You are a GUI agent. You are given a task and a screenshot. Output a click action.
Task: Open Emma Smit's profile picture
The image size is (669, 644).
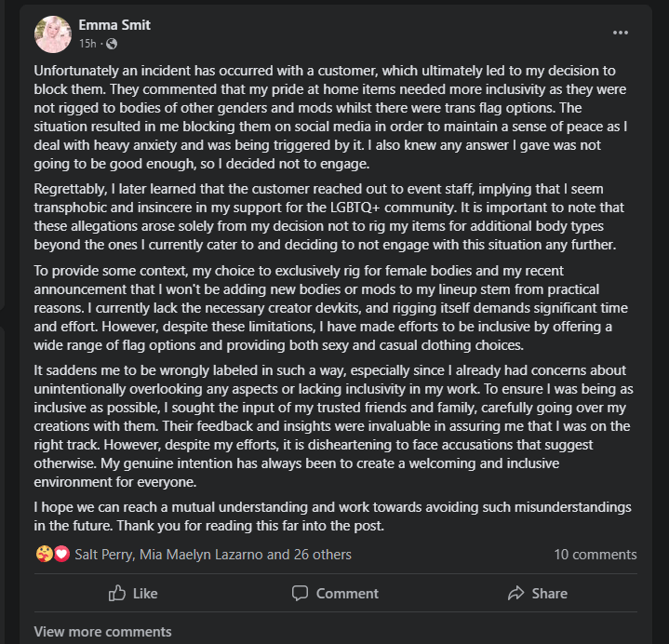click(x=53, y=34)
